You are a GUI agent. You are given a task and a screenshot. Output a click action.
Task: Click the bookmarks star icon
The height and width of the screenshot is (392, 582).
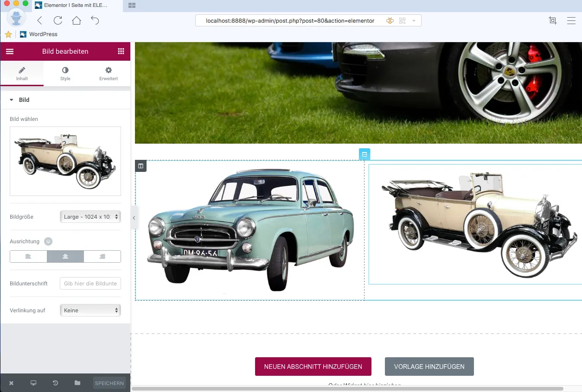click(8, 34)
